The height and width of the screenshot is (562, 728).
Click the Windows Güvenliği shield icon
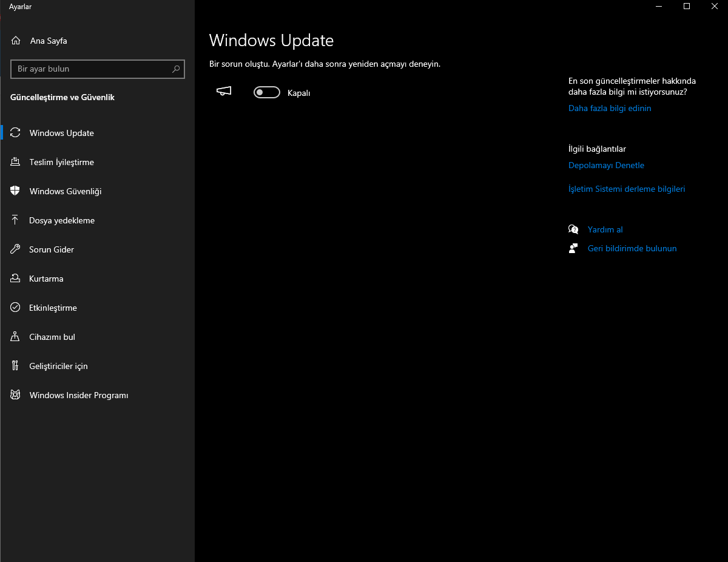coord(16,191)
